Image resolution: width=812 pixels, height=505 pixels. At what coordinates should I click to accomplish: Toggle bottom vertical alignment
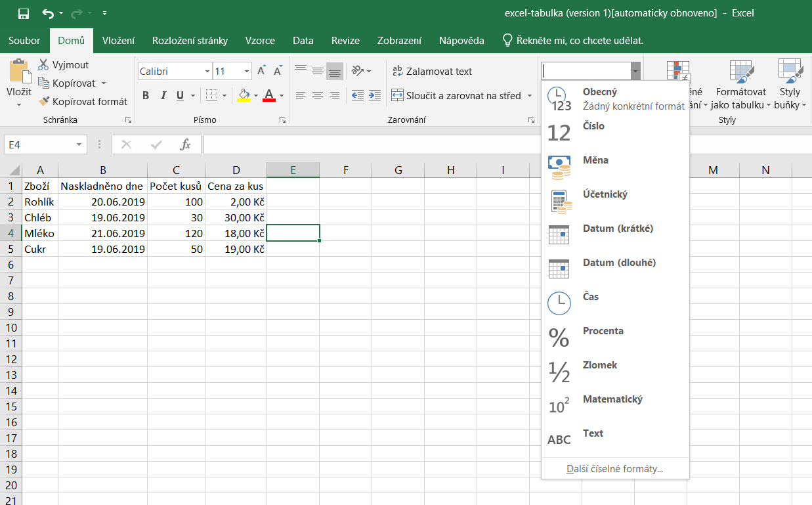coord(335,71)
